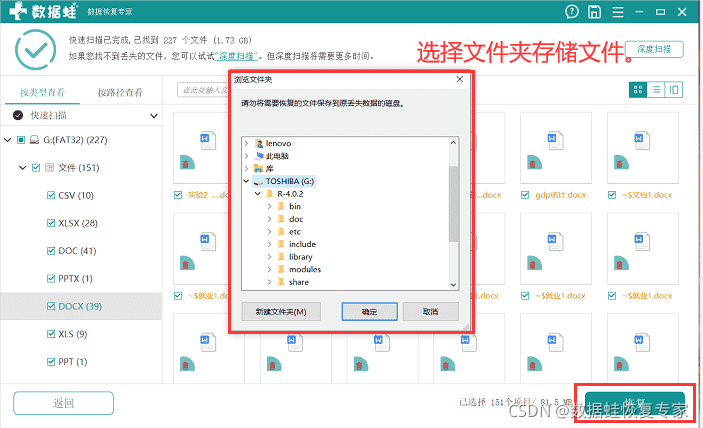Click TOSHIBA (G:) drive icon
Viewport: 703px width, 428px height.
(x=258, y=182)
